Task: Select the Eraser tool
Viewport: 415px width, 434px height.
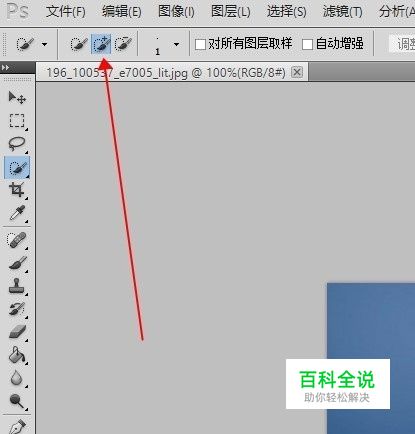Action: coord(17,332)
